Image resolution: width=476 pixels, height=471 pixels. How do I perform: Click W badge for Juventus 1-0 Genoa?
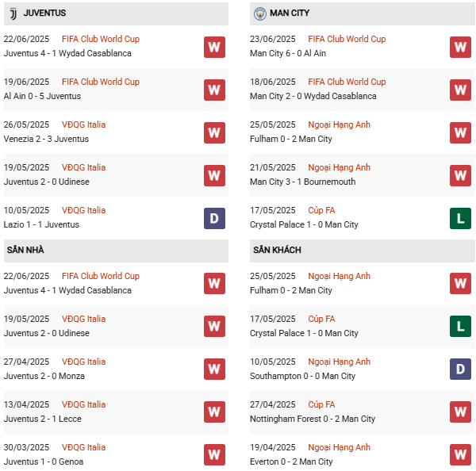coord(214,455)
